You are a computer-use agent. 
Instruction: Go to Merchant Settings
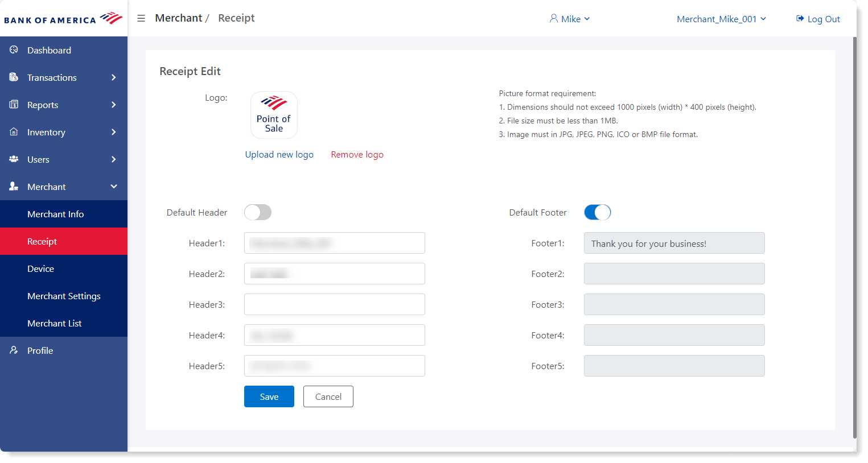64,296
